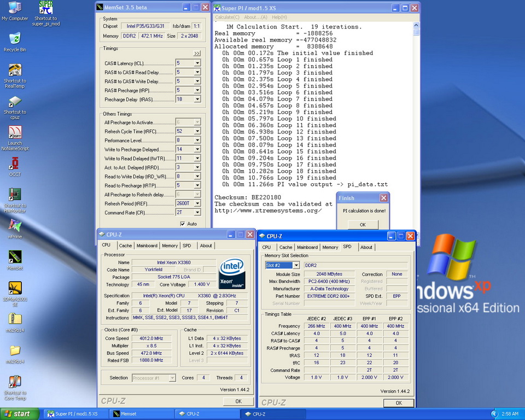This screenshot has height=420, width=525.
Task: Select the first CPU-Z taskbar button
Action: (x=208, y=414)
